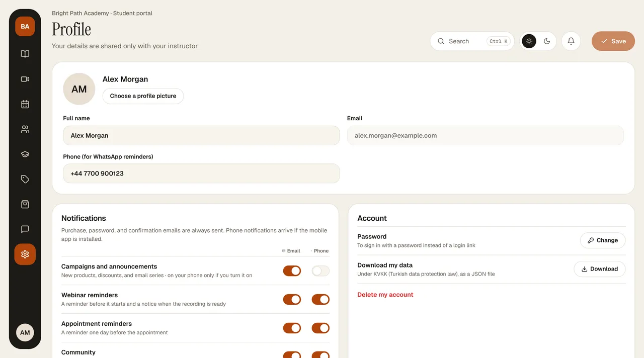This screenshot has width=644, height=358.
Task: Turn off Webinar reminders email toggle
Action: 292,300
